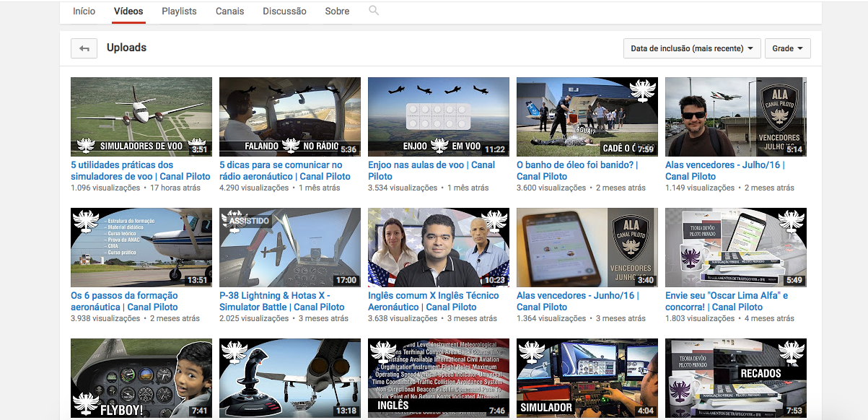Open the Canais tab
Viewport: 868px width, 420px height.
tap(230, 12)
